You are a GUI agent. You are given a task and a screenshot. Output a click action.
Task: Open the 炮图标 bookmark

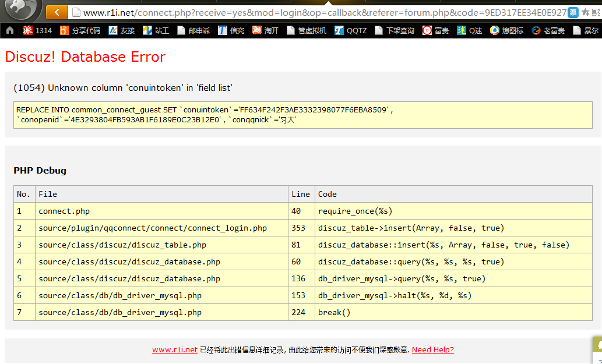[506, 30]
